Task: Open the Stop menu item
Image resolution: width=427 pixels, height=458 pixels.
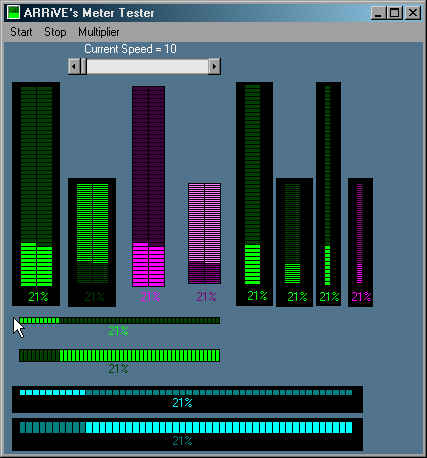Action: (55, 32)
